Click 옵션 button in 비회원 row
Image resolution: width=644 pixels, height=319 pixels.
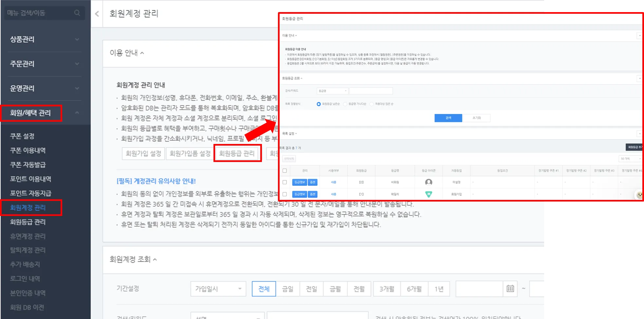313,182
